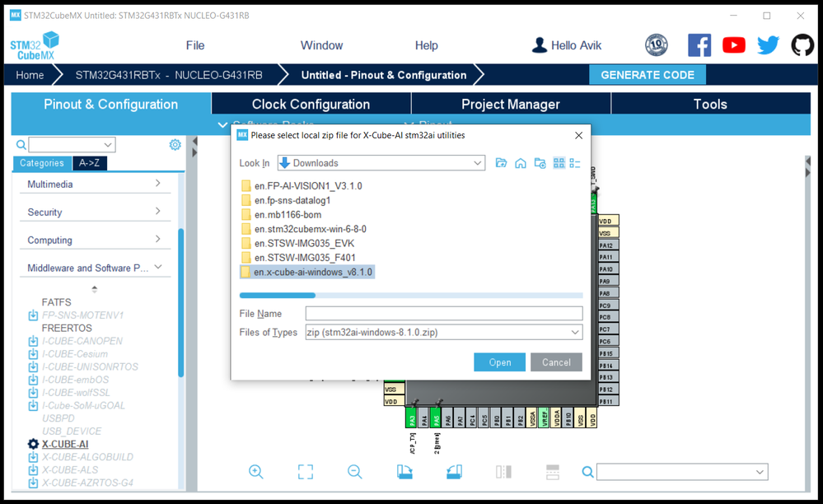Viewport: 823px width, 504px height.
Task: Jump to the home folder in the file dialog
Action: point(520,163)
